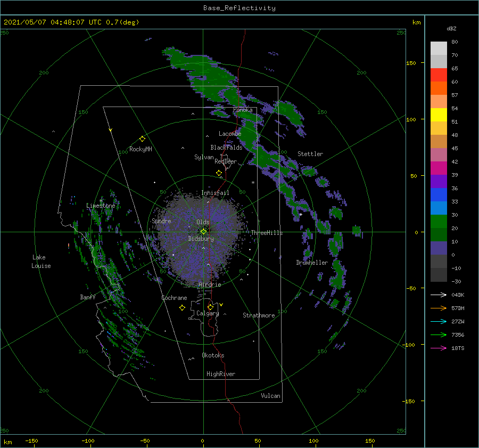Click the Innisfail label
Viewport: 479px width, 448px height.
pos(215,193)
